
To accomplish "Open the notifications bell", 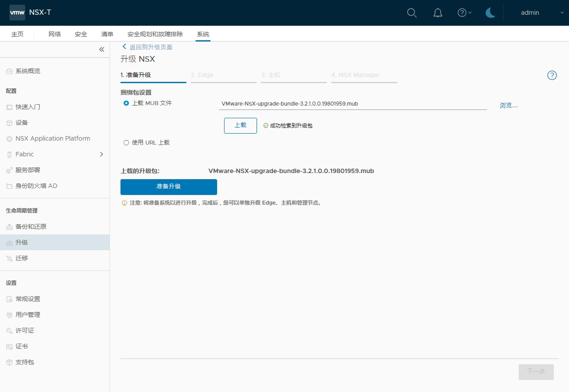I will point(438,13).
